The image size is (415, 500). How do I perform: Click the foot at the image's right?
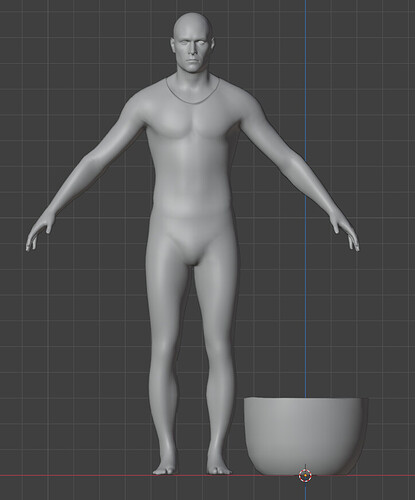(x=218, y=468)
